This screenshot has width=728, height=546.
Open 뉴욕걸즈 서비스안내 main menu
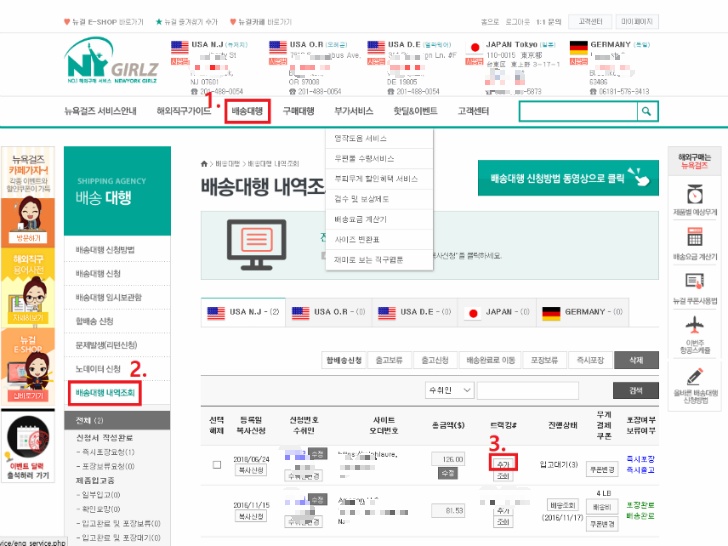(x=100, y=111)
